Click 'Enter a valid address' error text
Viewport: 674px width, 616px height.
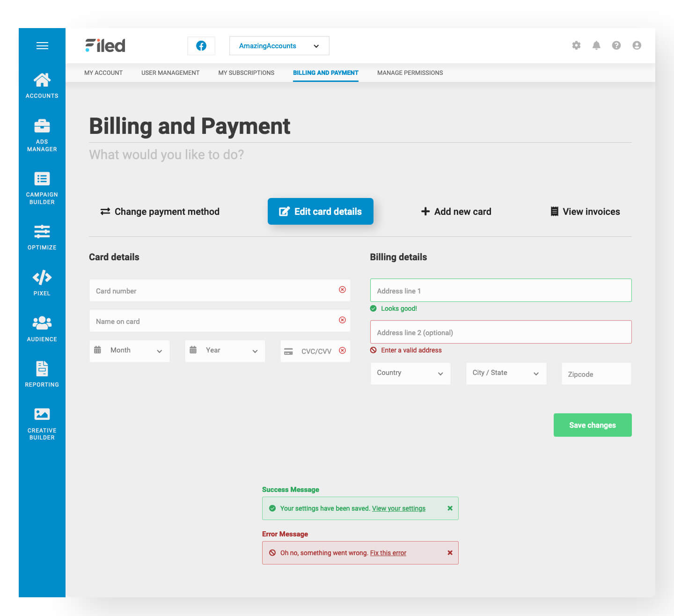[411, 350]
